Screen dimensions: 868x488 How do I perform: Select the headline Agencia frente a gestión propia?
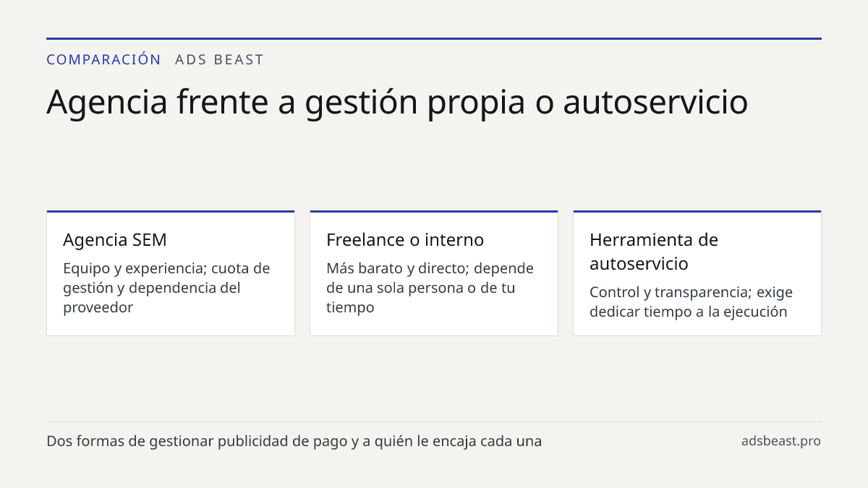pyautogui.click(x=397, y=102)
